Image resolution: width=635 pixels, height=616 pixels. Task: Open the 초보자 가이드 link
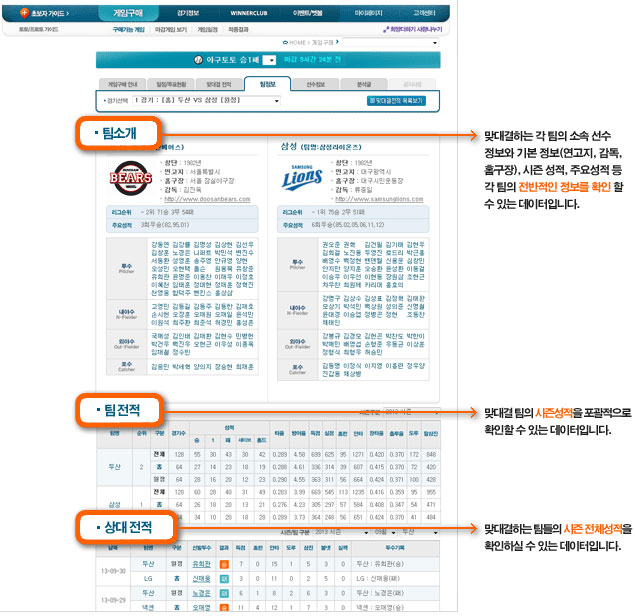point(50,13)
